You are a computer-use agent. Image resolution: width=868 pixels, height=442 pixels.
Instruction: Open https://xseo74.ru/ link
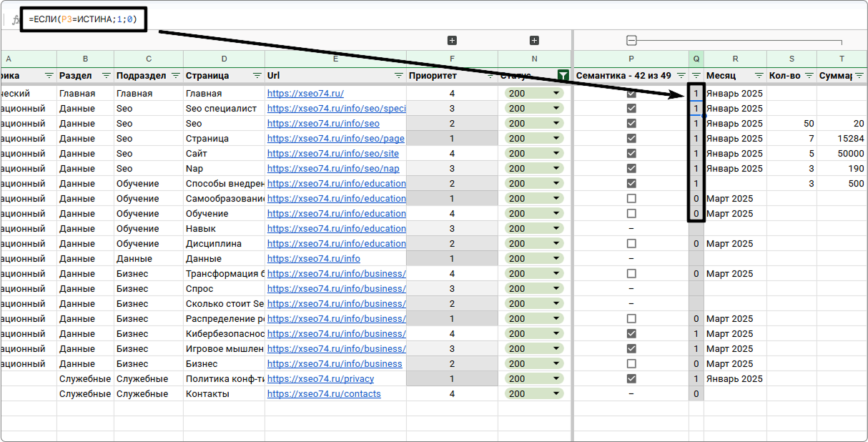pos(305,93)
